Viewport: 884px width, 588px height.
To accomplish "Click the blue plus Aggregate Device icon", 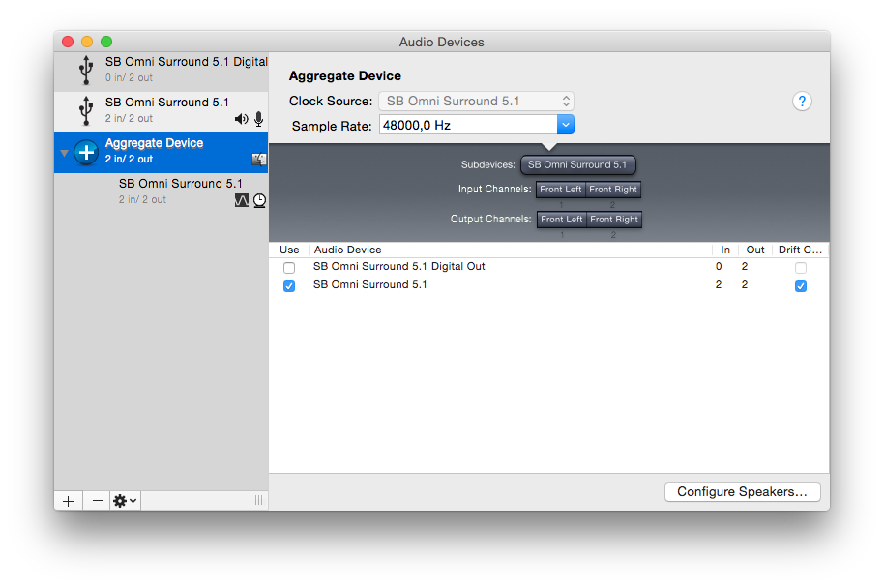I will (86, 152).
